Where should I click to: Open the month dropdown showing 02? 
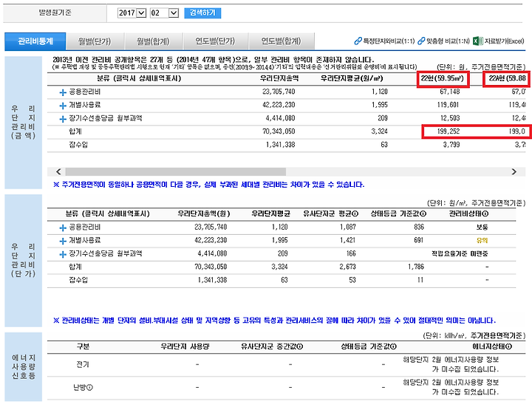(164, 13)
